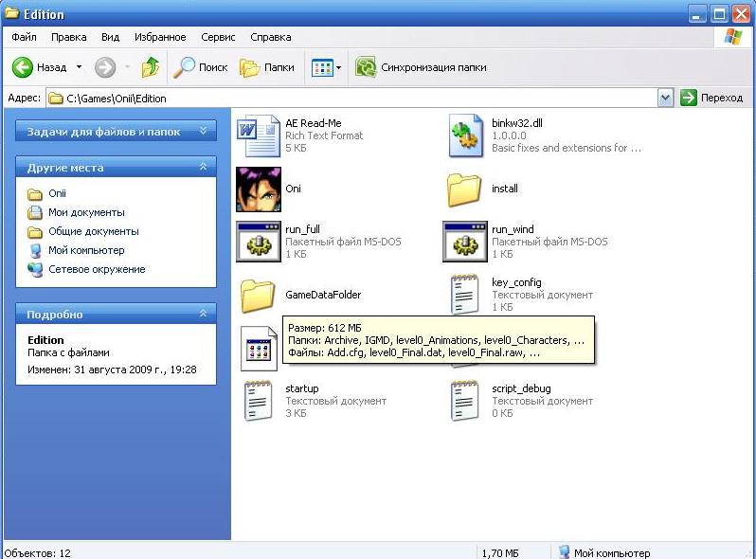Click the Up folder level icon

[150, 67]
